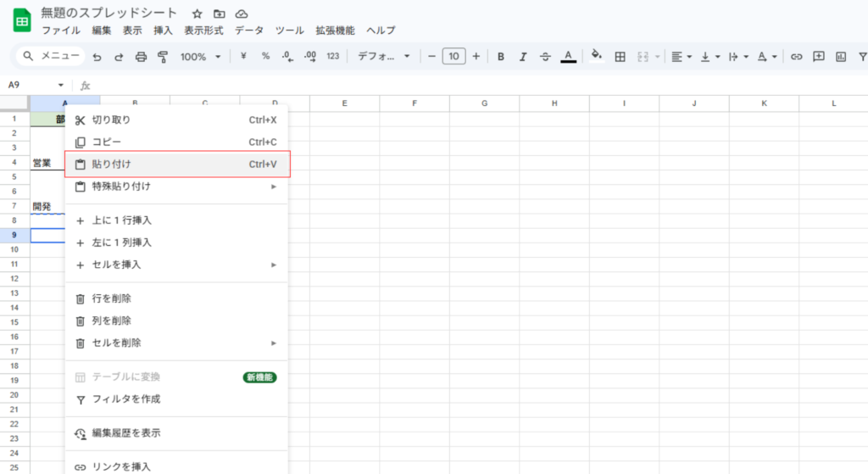
Task: Toggle strikethrough formatting
Action: click(x=545, y=57)
